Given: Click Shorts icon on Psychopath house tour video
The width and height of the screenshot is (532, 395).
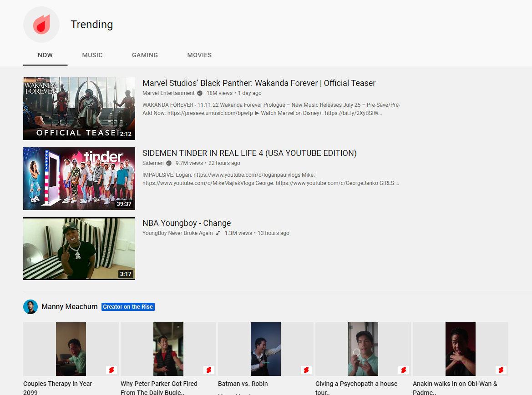Looking at the screenshot, I should [x=404, y=370].
